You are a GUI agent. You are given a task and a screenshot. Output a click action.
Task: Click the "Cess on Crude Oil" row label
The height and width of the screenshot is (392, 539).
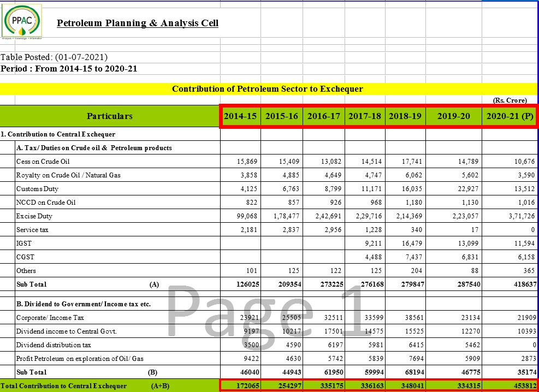point(43,162)
